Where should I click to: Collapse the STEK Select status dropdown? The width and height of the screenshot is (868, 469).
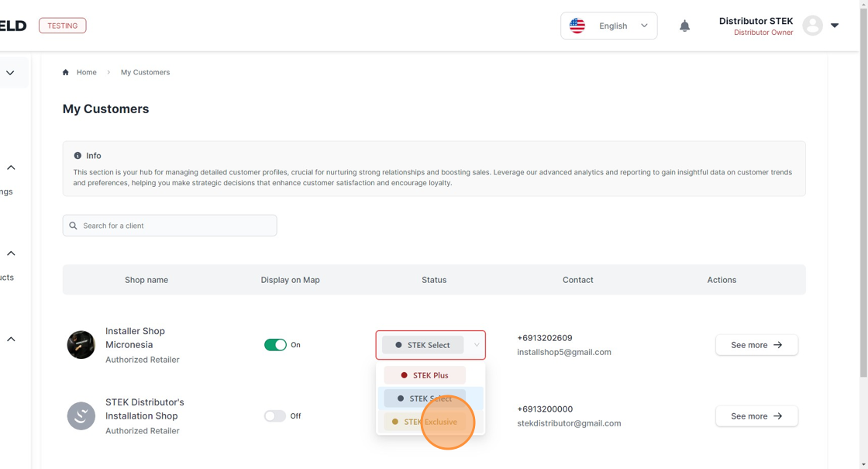pos(431,345)
